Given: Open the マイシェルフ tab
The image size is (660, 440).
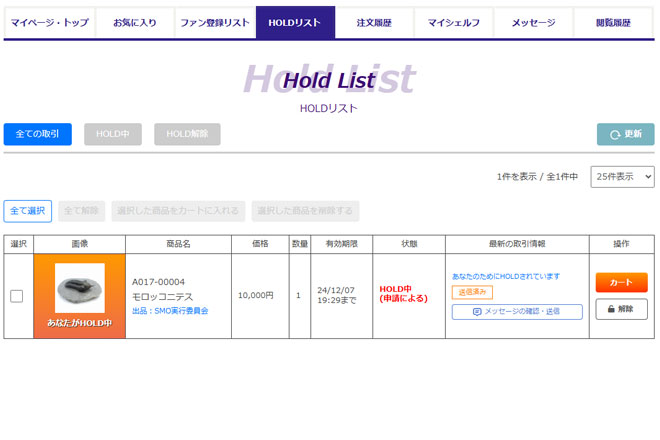Looking at the screenshot, I should pos(453,22).
